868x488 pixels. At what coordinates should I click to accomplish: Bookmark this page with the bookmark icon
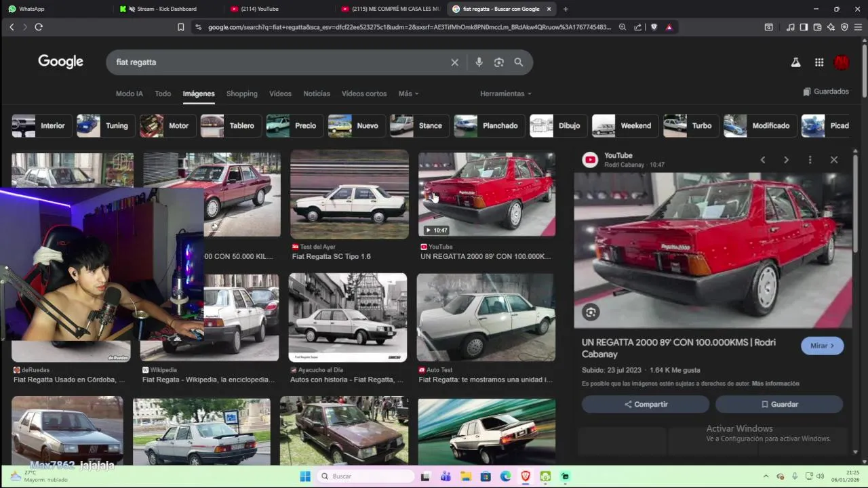[180, 27]
